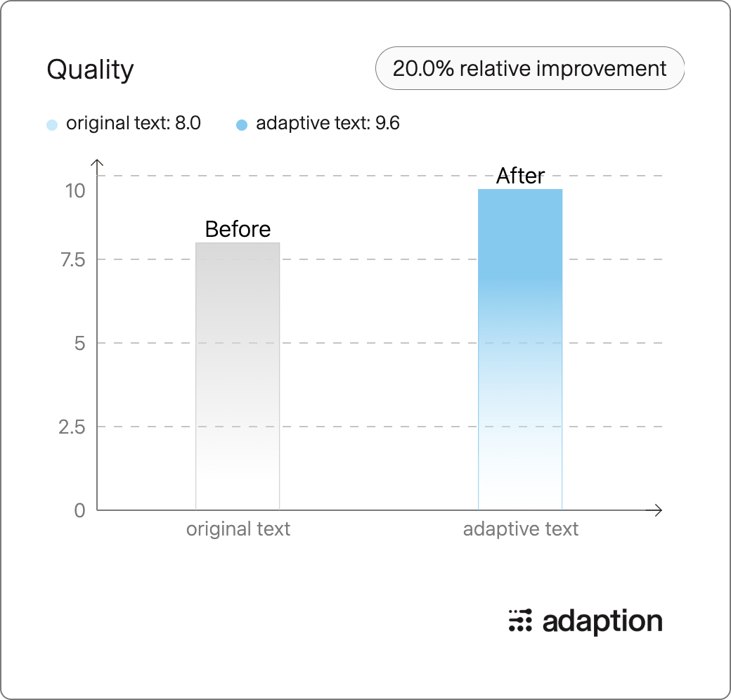Click the 'original text: 8.0' legend label
This screenshot has width=731, height=700.
click(134, 124)
